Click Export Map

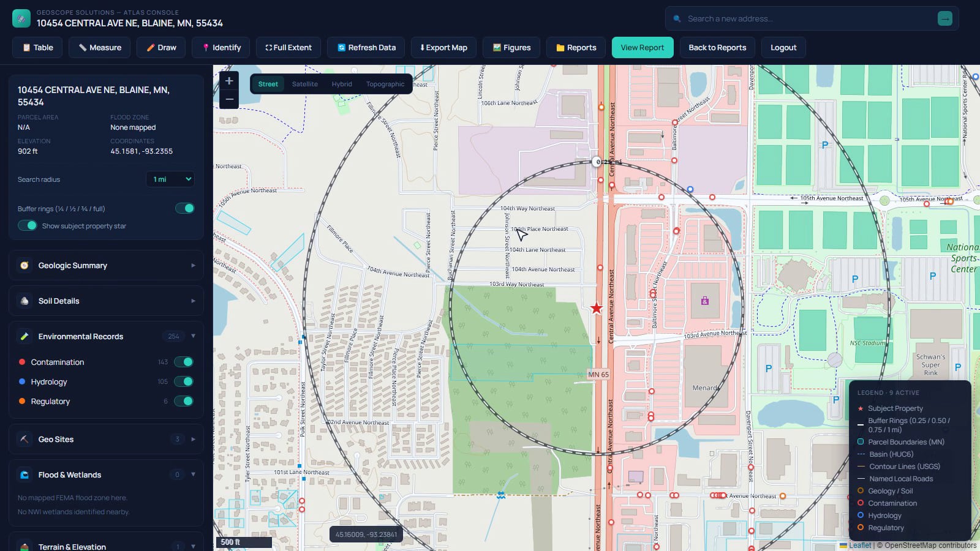pos(443,47)
